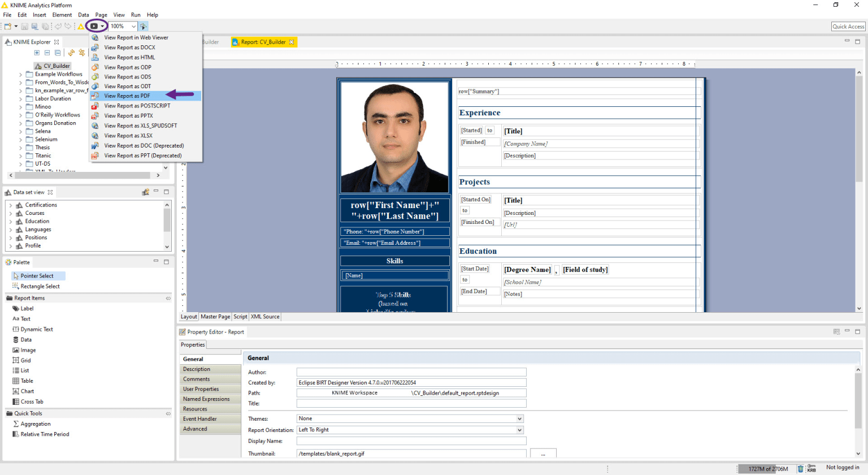The height and width of the screenshot is (475, 868).
Task: Select View Report as PDF
Action: [145, 96]
